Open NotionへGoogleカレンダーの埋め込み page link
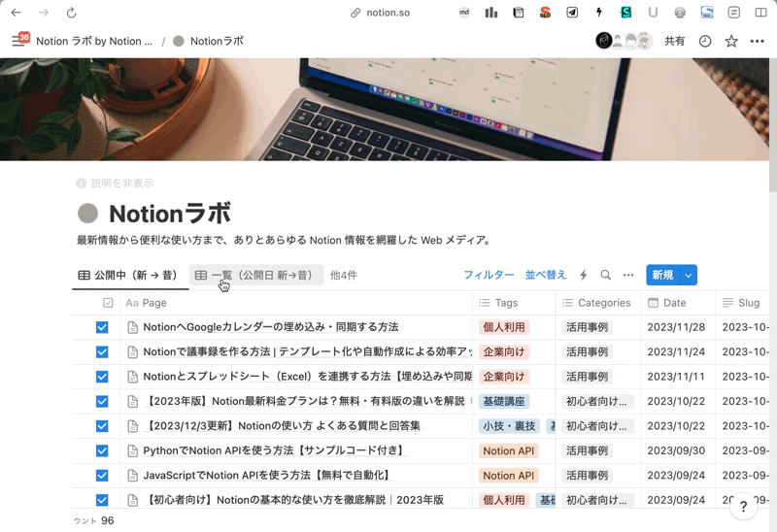The width and height of the screenshot is (777, 532). coord(271,327)
